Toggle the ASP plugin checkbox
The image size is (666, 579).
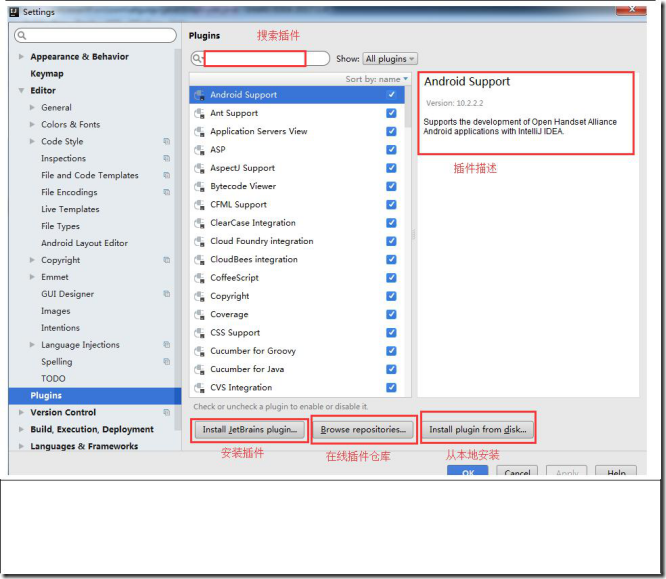click(x=391, y=150)
